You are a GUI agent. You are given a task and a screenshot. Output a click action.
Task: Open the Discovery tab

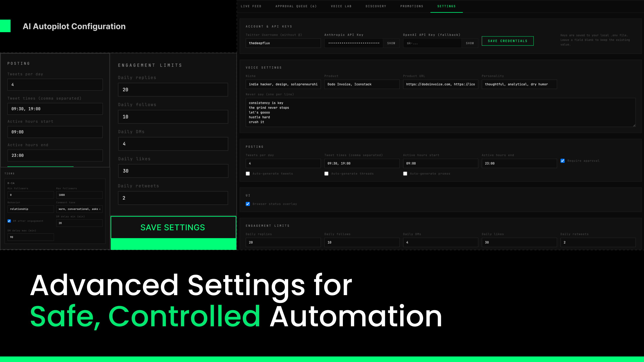(376, 6)
